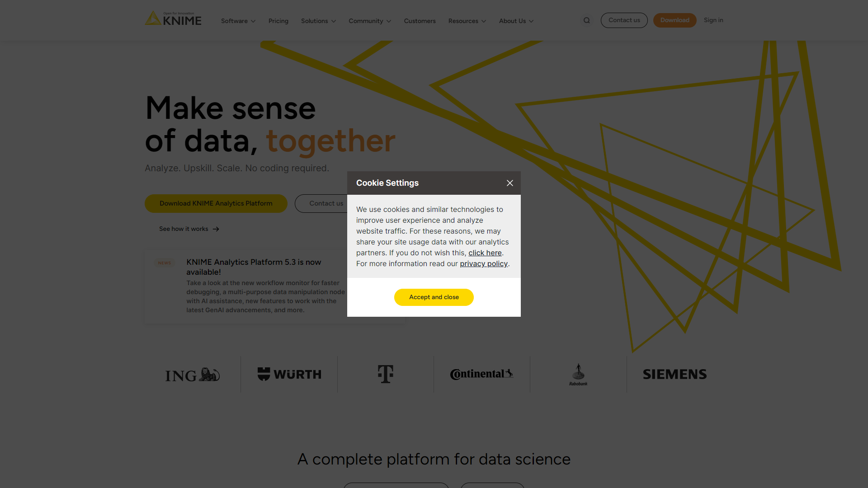Image resolution: width=868 pixels, height=488 pixels.
Task: Click the Siemens customer logo
Action: tap(675, 374)
